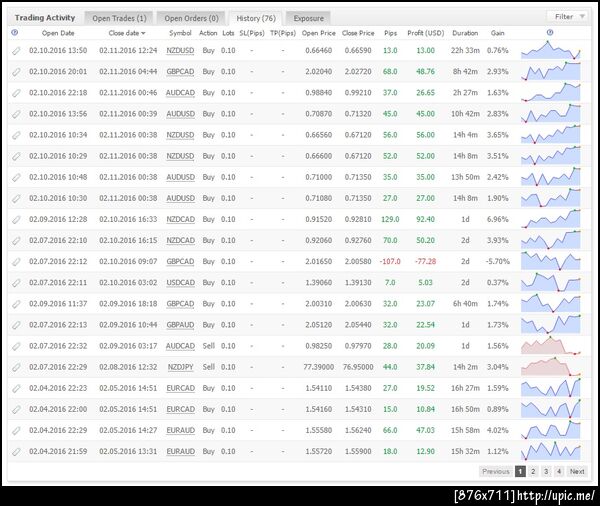Click the 6.96% gain value
The image size is (600, 506).
[x=497, y=219]
